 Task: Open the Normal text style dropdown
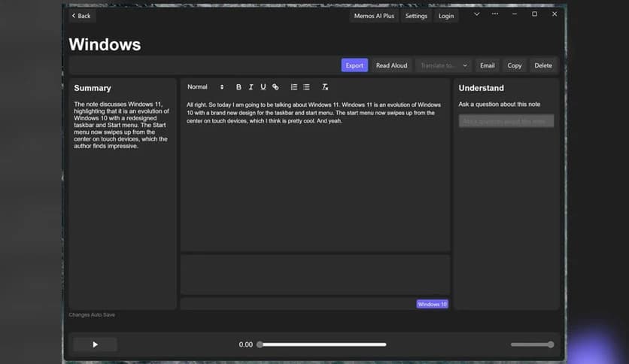[205, 87]
